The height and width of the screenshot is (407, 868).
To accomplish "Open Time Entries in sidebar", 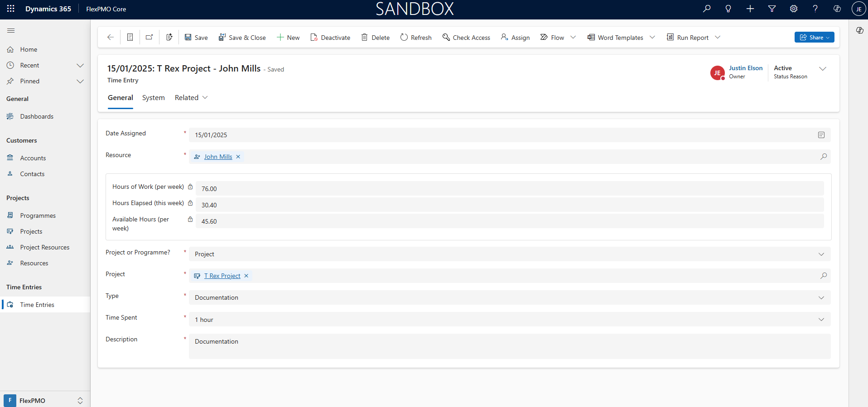I will [x=45, y=305].
